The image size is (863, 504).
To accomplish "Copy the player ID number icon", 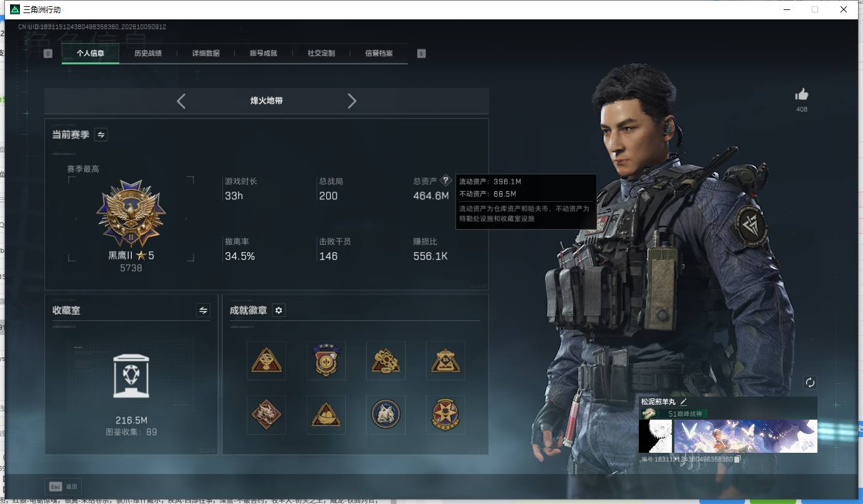I will coord(737,459).
